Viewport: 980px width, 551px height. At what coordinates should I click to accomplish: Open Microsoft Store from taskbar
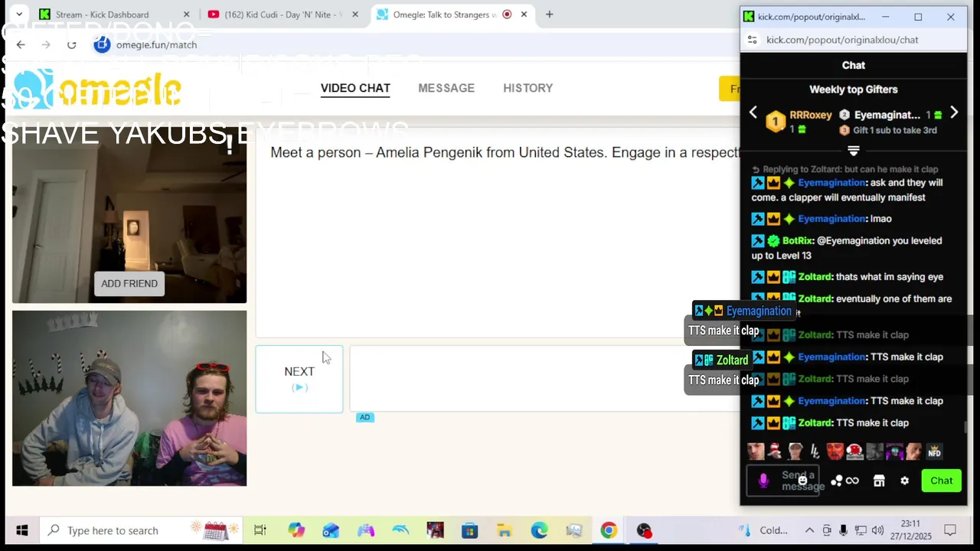click(469, 530)
